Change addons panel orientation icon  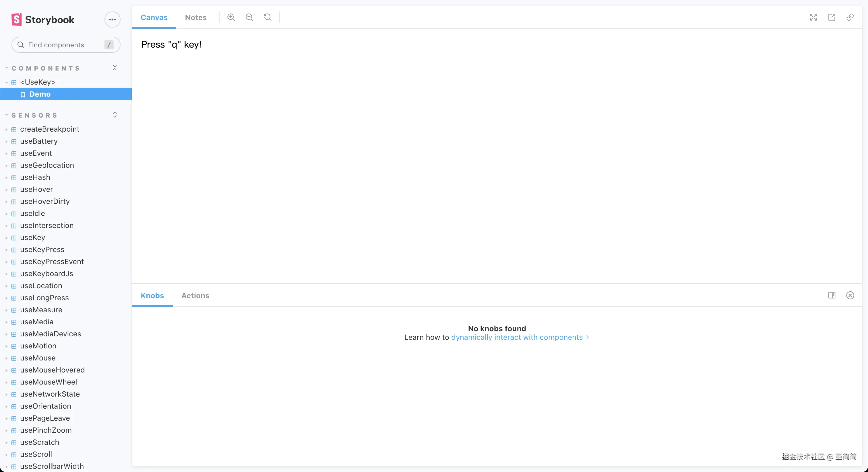(832, 295)
